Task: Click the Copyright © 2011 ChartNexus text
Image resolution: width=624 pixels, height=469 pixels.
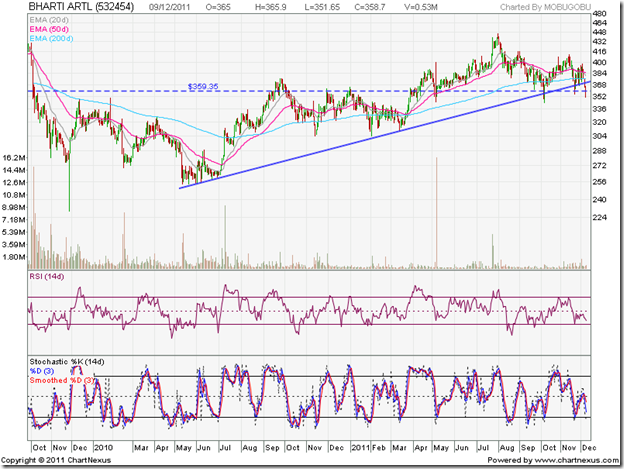Action: click(56, 460)
